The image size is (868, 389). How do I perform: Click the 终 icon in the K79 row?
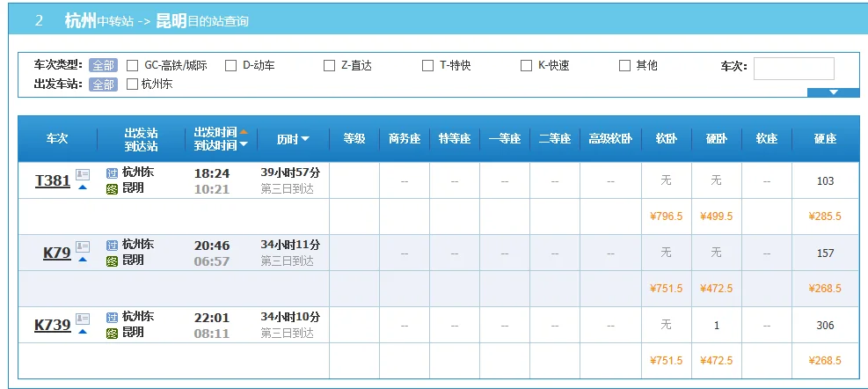coord(112,261)
